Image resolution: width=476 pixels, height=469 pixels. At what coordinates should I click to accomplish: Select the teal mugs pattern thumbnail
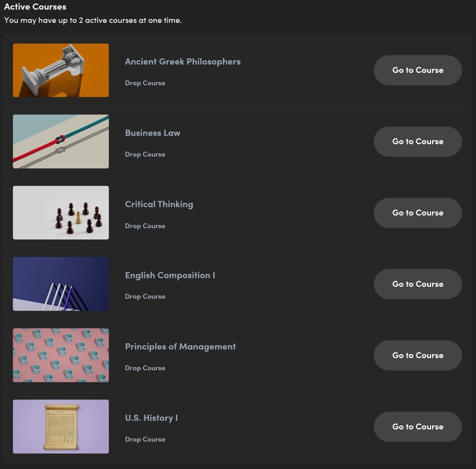[60, 355]
